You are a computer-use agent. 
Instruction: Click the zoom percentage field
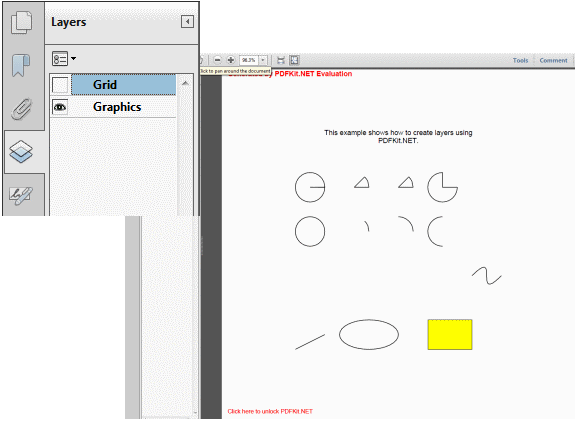(249, 60)
